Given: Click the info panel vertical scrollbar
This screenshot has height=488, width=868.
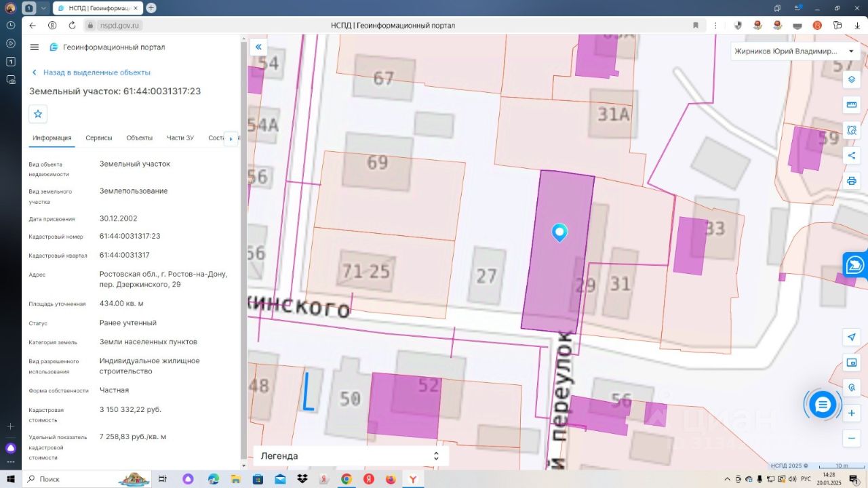Looking at the screenshot, I should click(x=243, y=251).
